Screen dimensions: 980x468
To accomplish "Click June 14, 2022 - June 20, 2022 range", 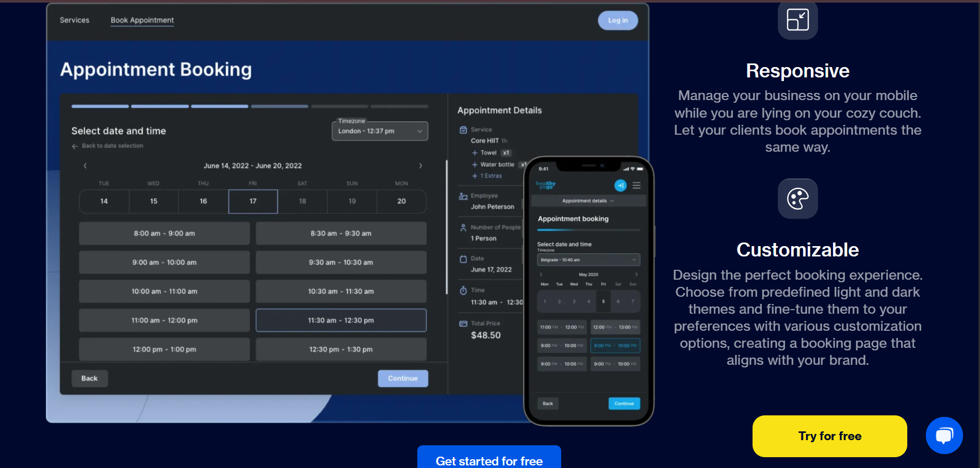I will [x=253, y=166].
